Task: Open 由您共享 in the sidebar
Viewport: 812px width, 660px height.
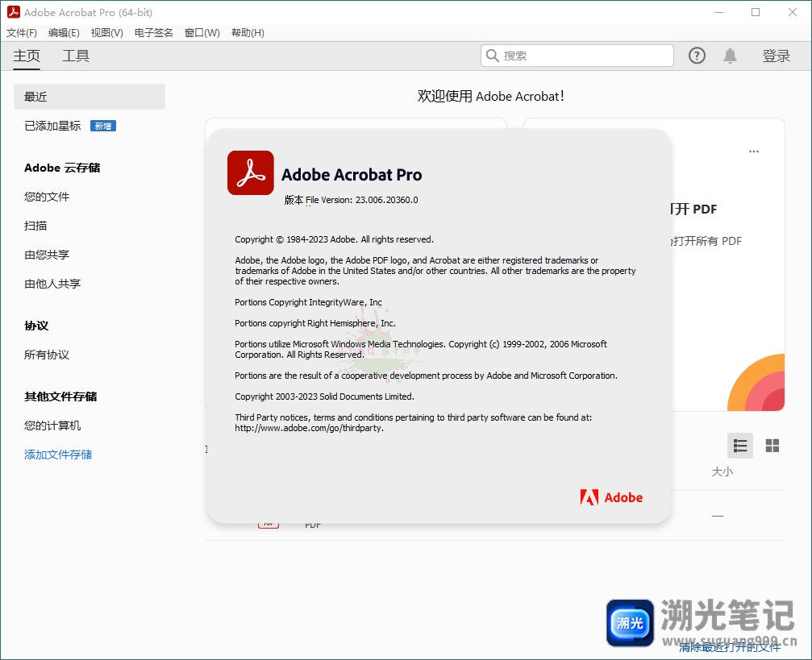Action: click(x=47, y=255)
